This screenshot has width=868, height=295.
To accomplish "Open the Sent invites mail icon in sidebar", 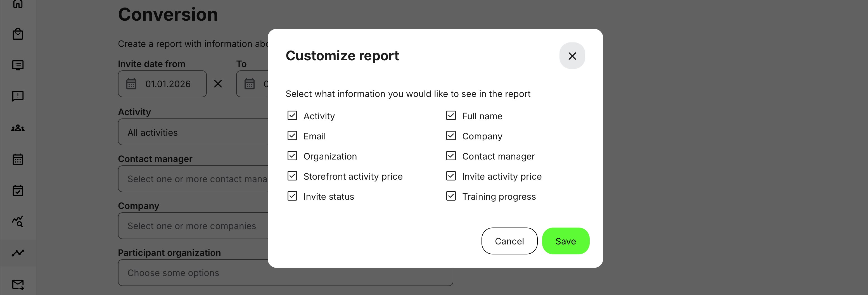I will 18,285.
